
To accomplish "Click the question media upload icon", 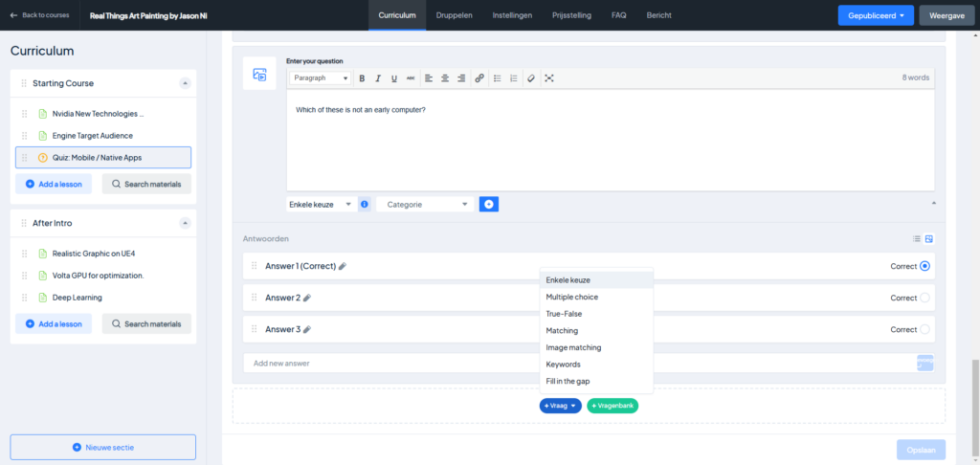I will pyautogui.click(x=259, y=74).
